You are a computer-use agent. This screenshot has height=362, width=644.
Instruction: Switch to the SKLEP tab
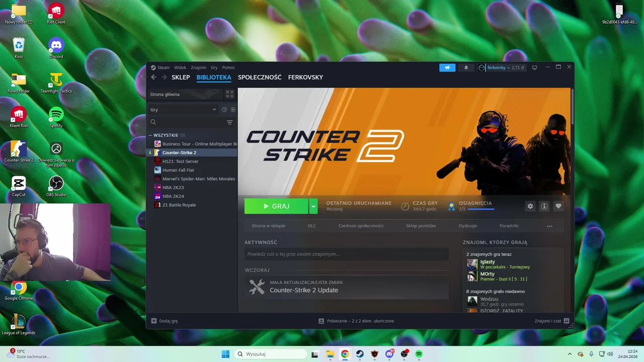tap(181, 77)
